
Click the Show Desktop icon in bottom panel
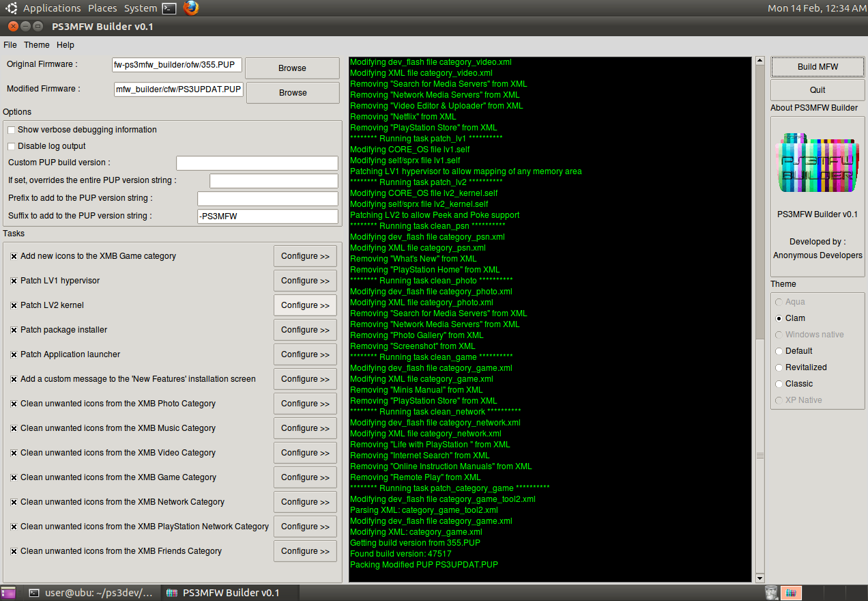coord(8,593)
